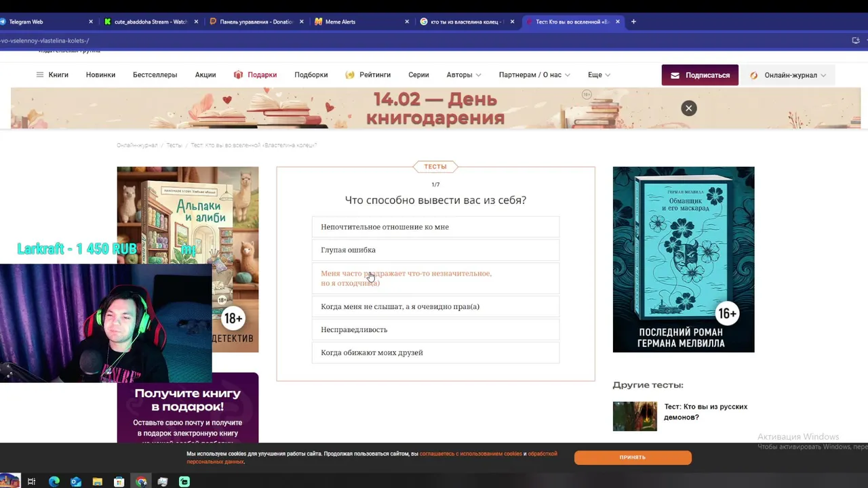Expand the Еще dropdown
This screenshot has height=488, width=868.
pyautogui.click(x=599, y=75)
